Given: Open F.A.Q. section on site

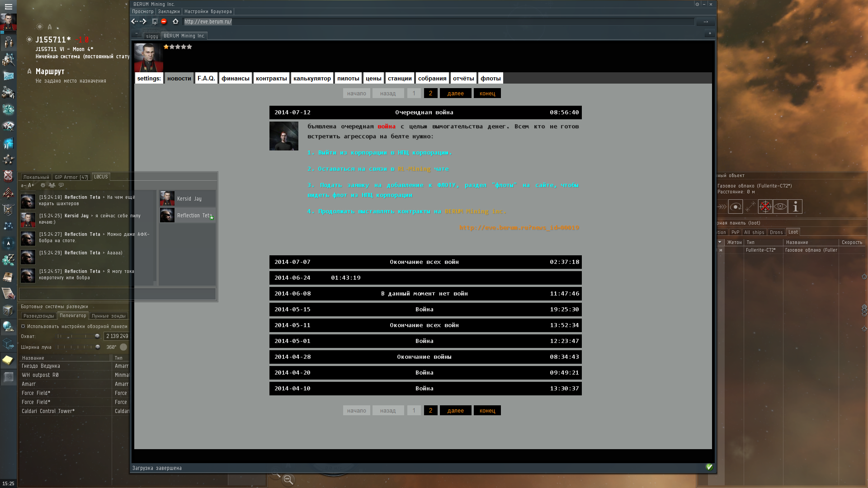Looking at the screenshot, I should tap(206, 78).
